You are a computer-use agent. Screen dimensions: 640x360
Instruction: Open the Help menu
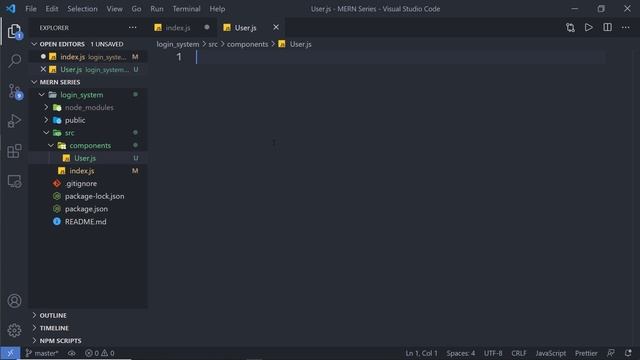[217, 9]
